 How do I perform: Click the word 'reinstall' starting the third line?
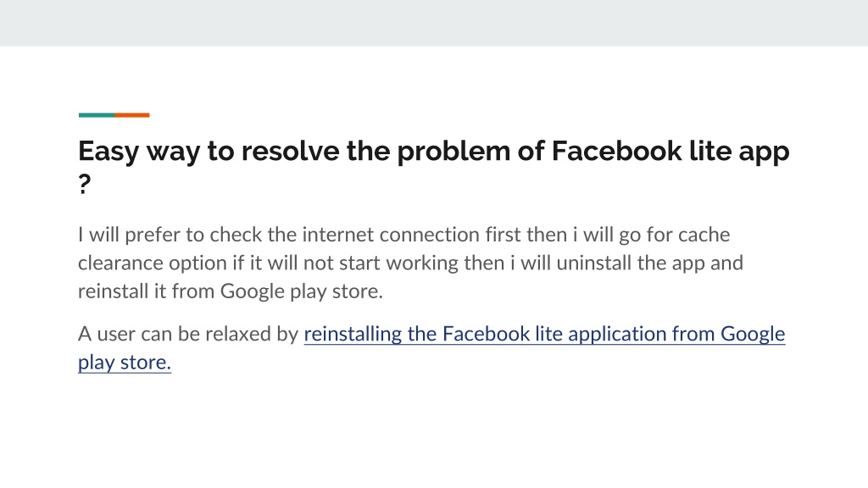click(111, 291)
